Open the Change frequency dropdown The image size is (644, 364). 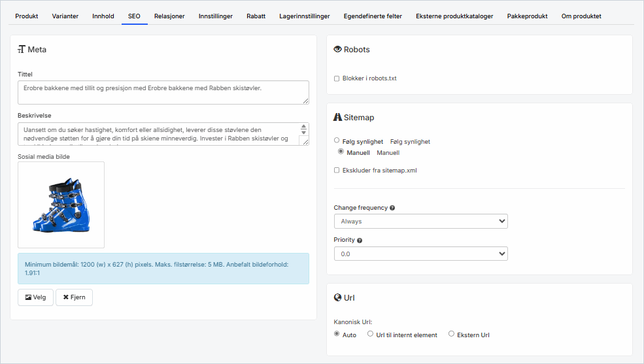click(420, 222)
